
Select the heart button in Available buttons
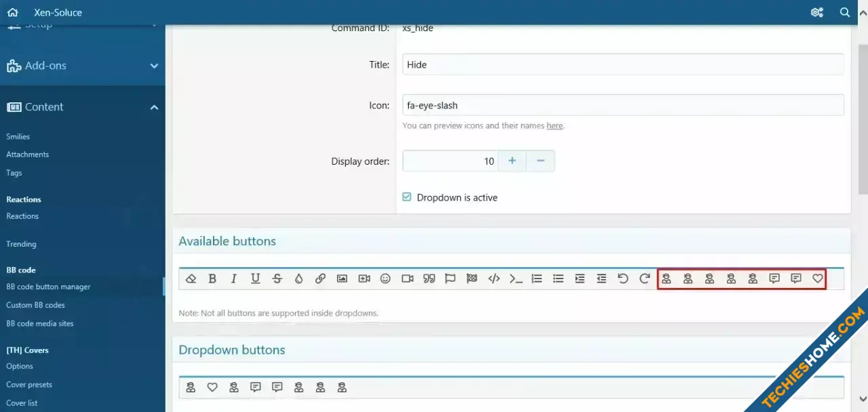coord(818,279)
